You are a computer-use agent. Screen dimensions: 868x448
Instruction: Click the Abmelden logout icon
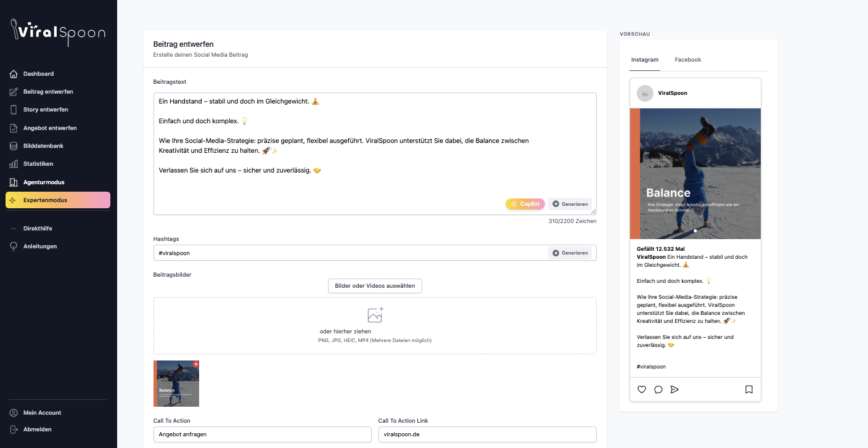coord(14,430)
